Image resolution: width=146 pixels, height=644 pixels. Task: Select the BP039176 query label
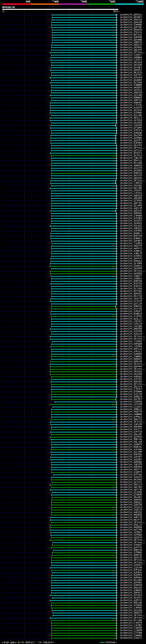point(8,7)
